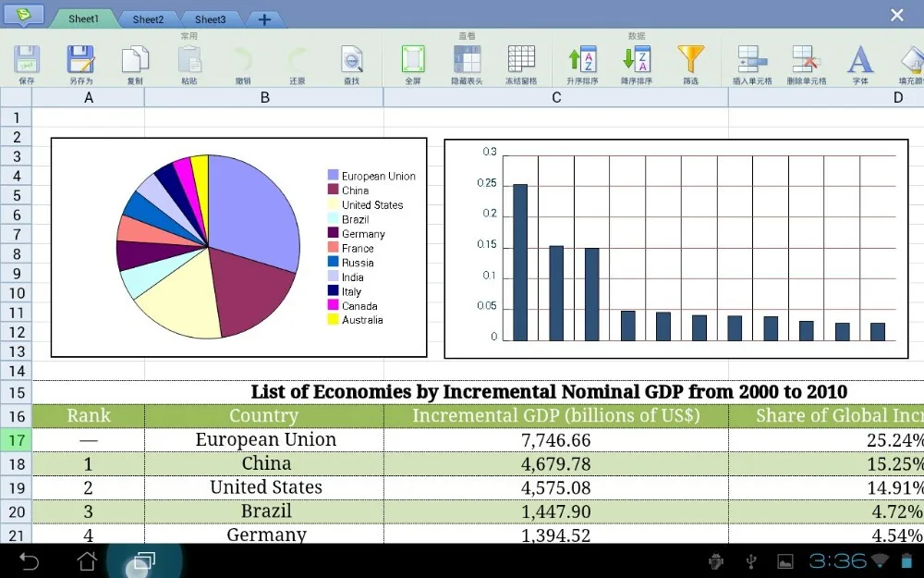
Task: Add a new sheet with the plus tab
Action: 264,19
